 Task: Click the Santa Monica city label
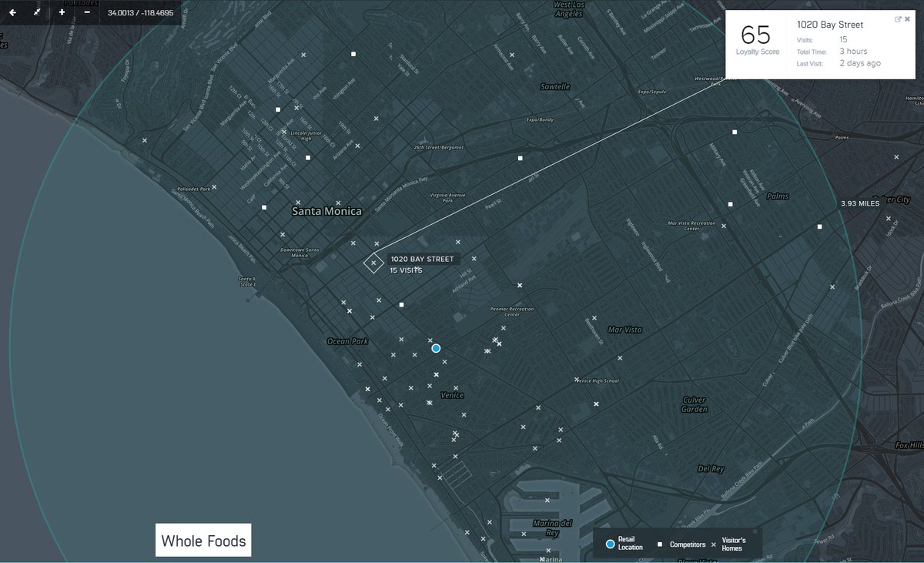pos(327,211)
